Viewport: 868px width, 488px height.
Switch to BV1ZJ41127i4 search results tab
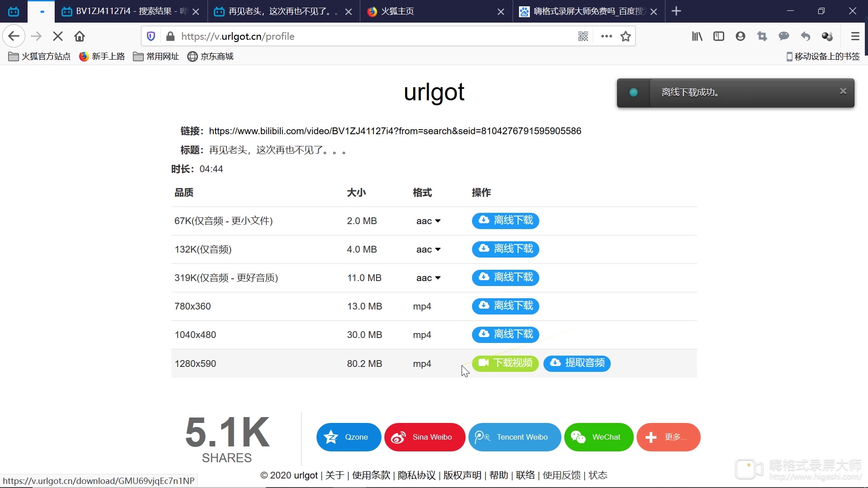131,11
